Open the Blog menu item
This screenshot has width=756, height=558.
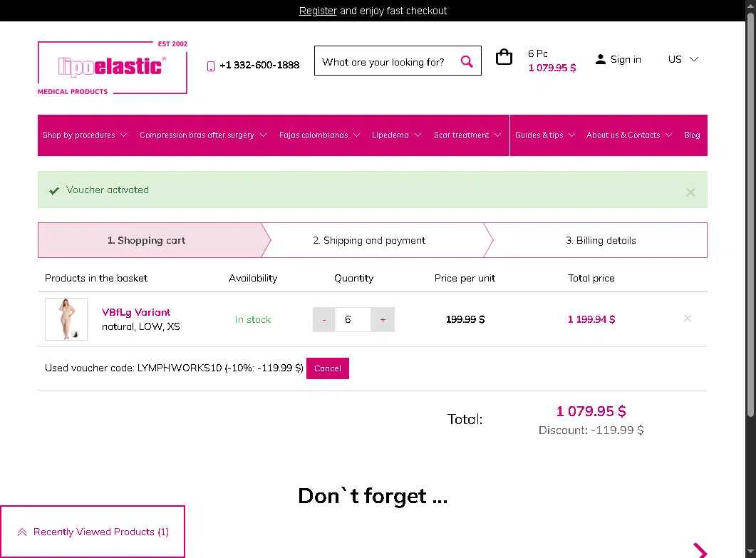(x=692, y=135)
